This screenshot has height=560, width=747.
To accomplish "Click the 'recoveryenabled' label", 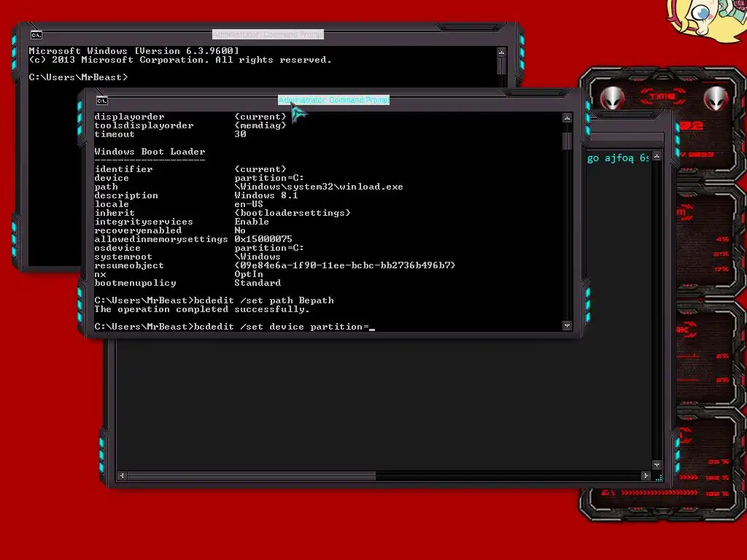I will pyautogui.click(x=138, y=230).
